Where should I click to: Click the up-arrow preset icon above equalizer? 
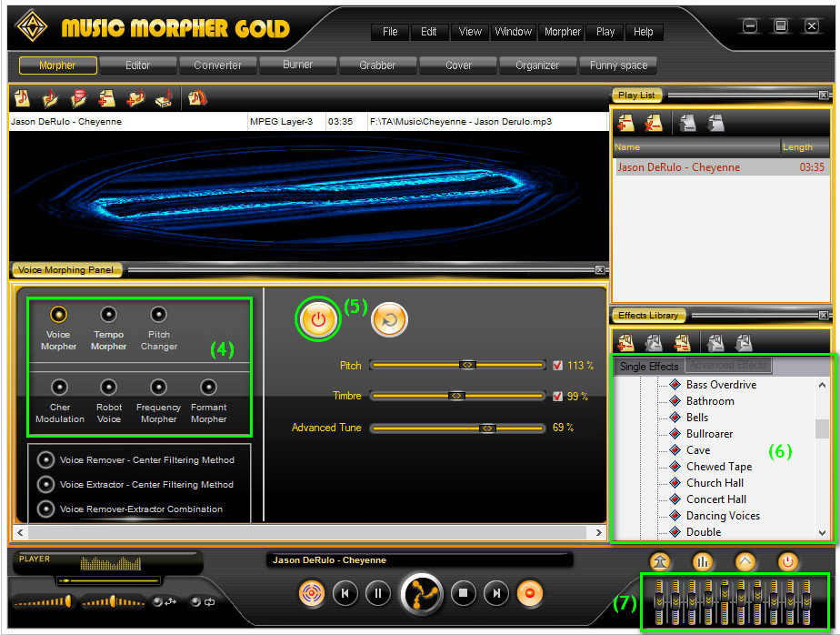coord(745,561)
